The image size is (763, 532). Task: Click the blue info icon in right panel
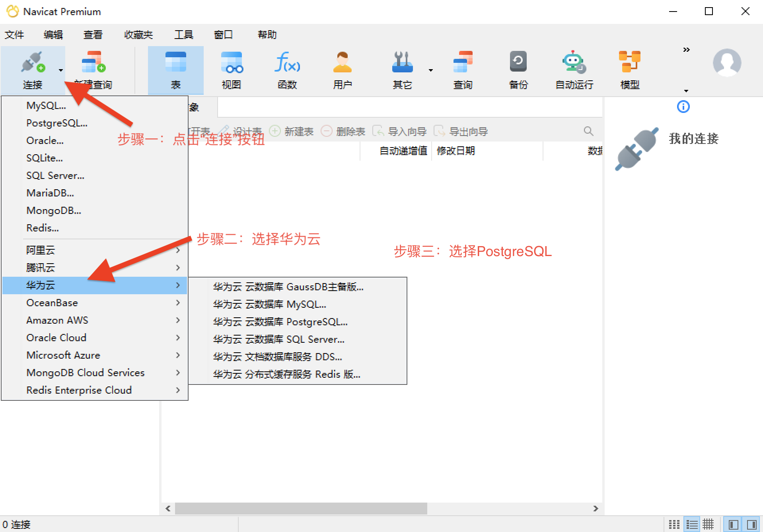coord(683,107)
